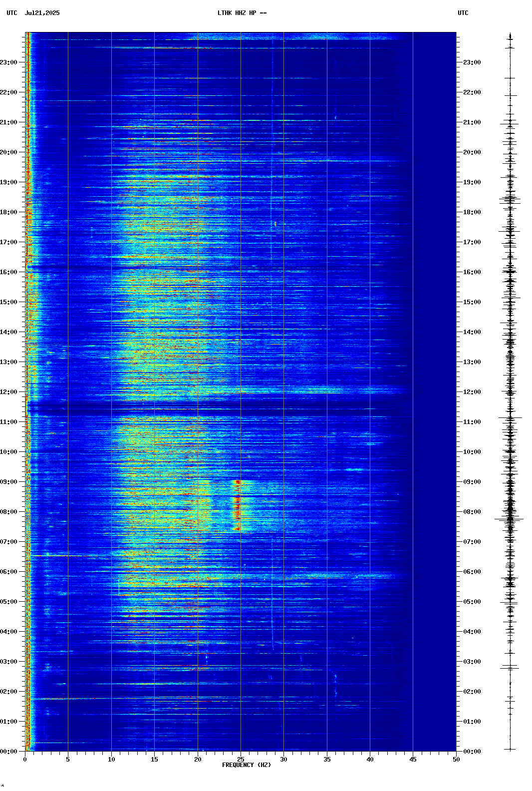Select the "14:00" label on the right time axis
The image size is (532, 791).
(x=472, y=332)
